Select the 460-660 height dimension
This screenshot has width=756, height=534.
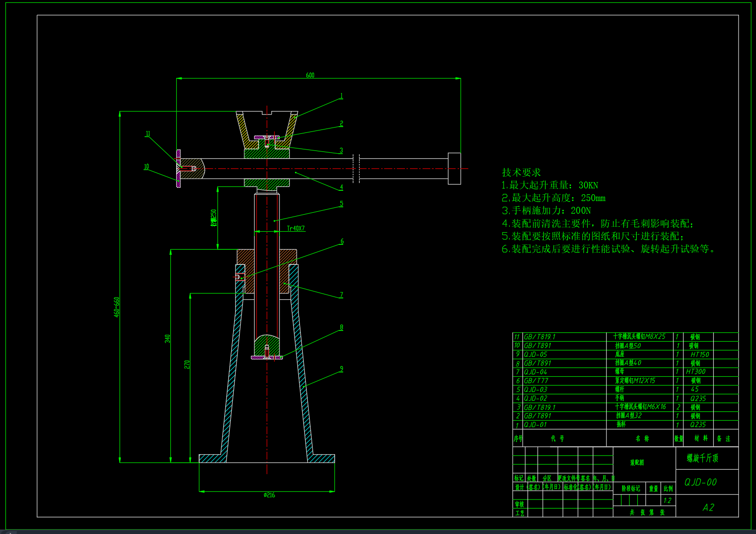[x=116, y=307]
